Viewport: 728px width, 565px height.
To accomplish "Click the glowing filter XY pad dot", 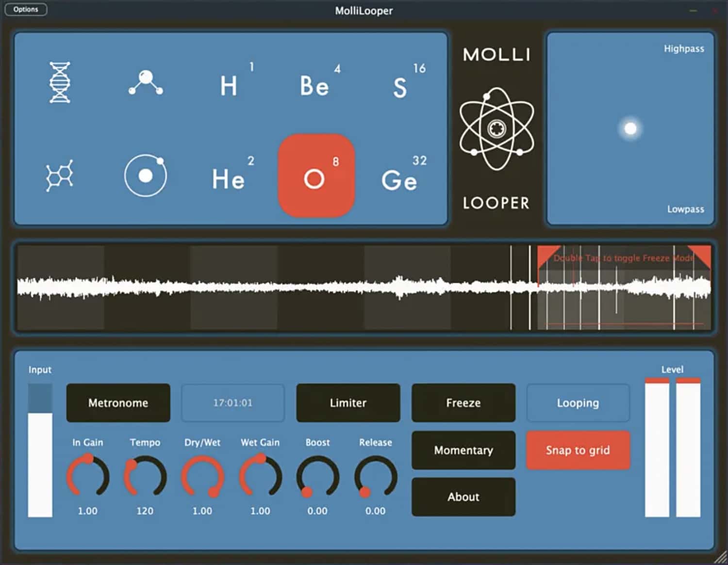I will click(x=630, y=129).
